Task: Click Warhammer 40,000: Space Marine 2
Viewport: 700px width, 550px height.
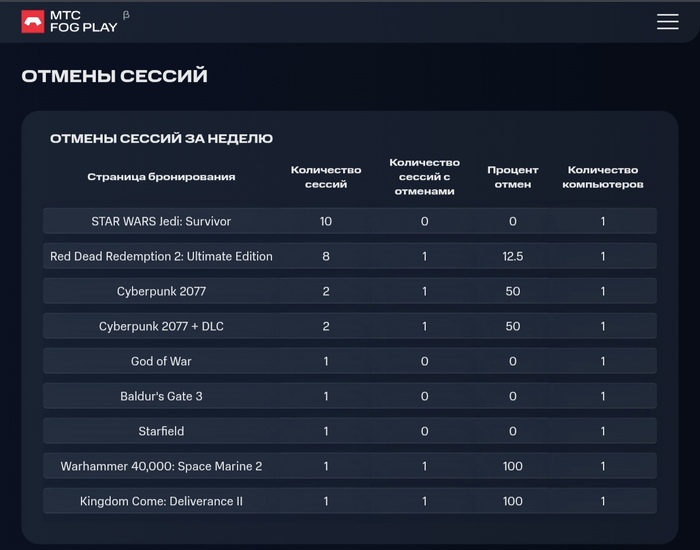Action: pos(161,466)
